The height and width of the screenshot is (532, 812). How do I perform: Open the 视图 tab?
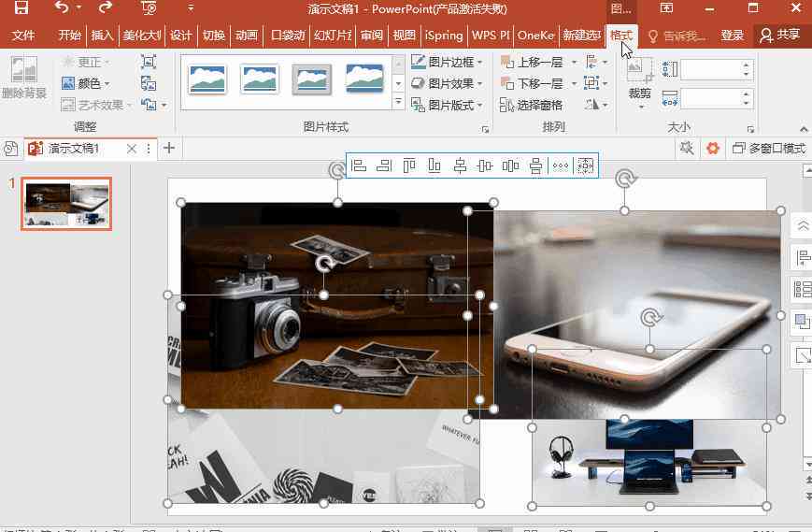pos(404,36)
